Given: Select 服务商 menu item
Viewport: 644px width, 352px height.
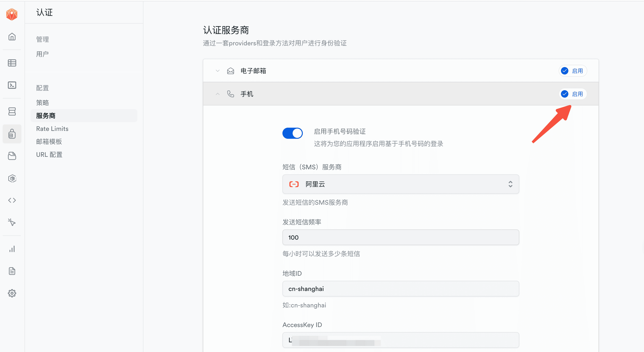Looking at the screenshot, I should (x=84, y=116).
